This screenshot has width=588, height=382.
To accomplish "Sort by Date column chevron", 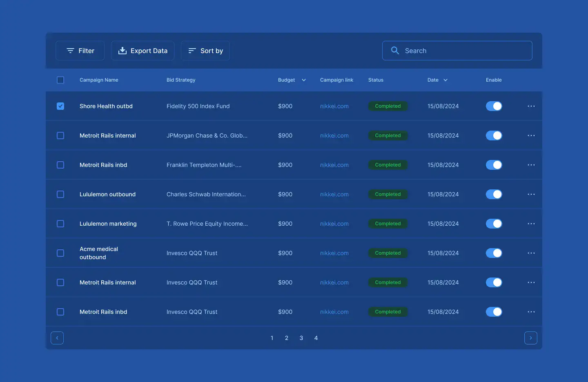I will [x=445, y=80].
